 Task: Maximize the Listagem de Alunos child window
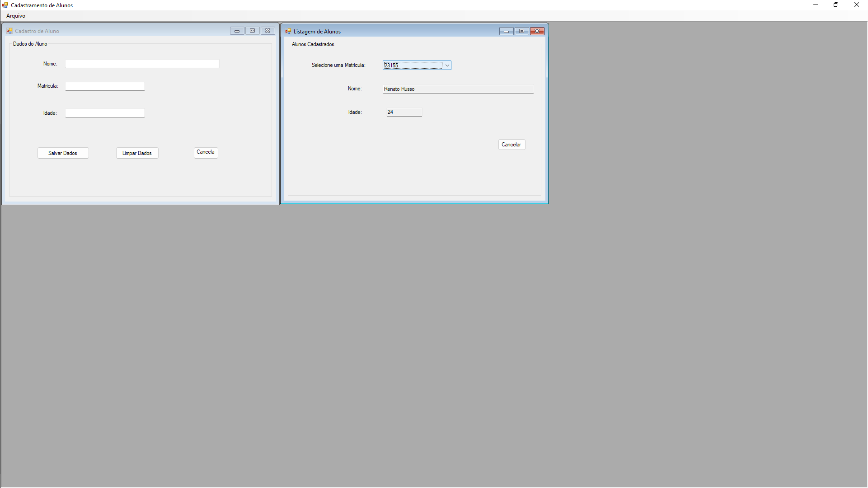[521, 31]
